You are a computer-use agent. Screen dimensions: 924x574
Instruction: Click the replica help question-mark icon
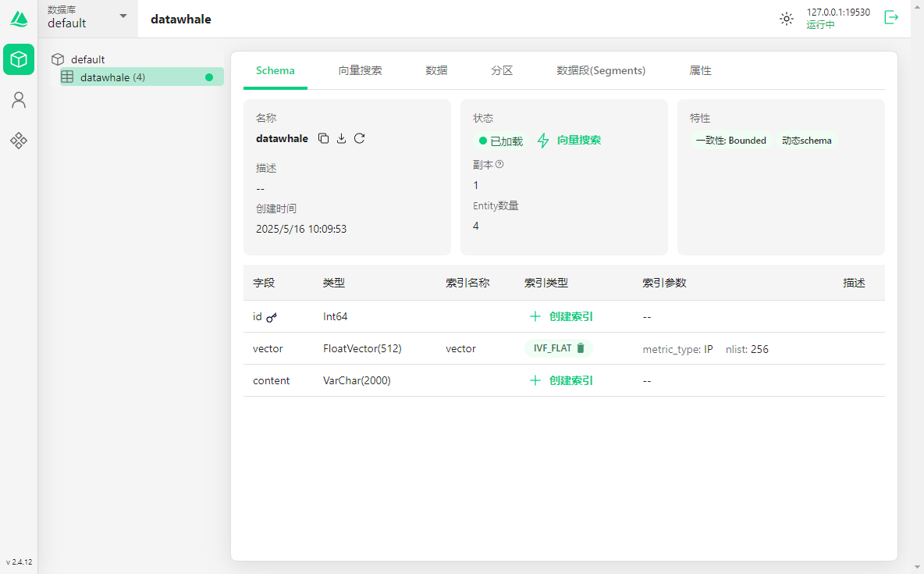click(499, 164)
